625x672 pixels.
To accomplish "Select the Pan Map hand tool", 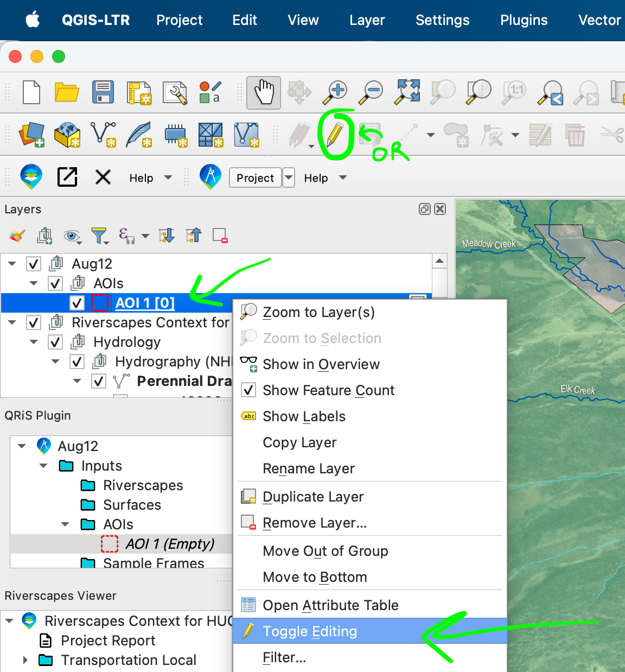I will click(264, 92).
